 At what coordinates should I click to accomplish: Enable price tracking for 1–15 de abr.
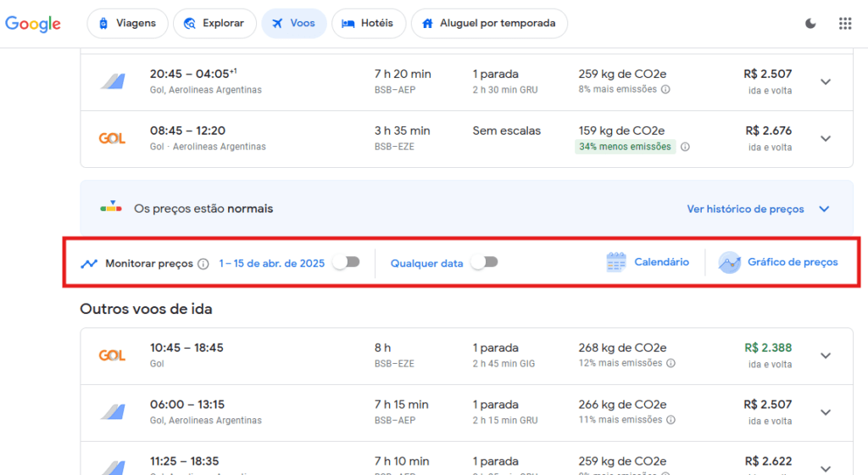coord(346,263)
